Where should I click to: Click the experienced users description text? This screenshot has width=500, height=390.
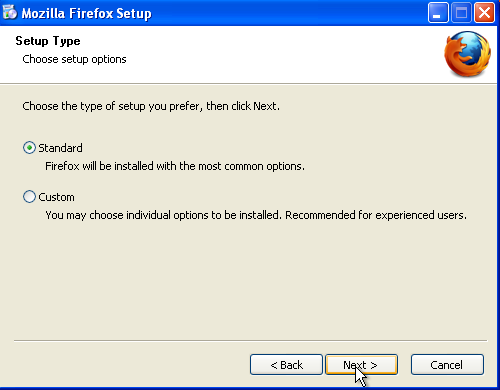tap(256, 215)
